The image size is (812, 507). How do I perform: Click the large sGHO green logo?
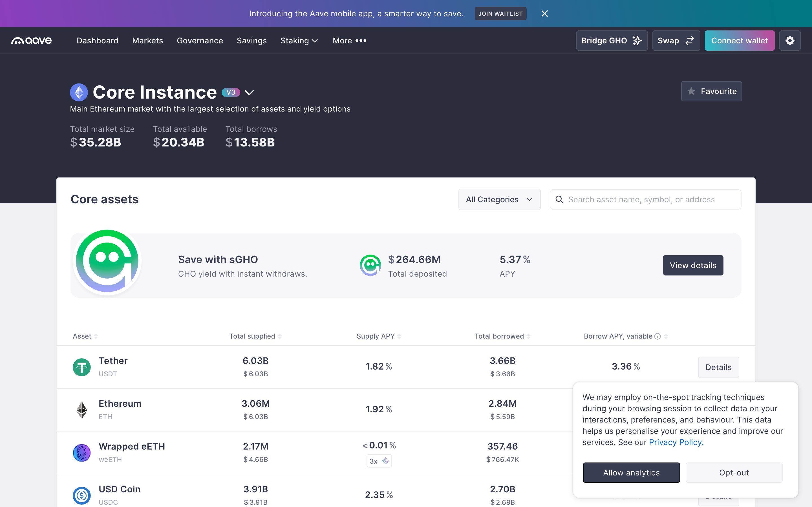[x=107, y=261]
